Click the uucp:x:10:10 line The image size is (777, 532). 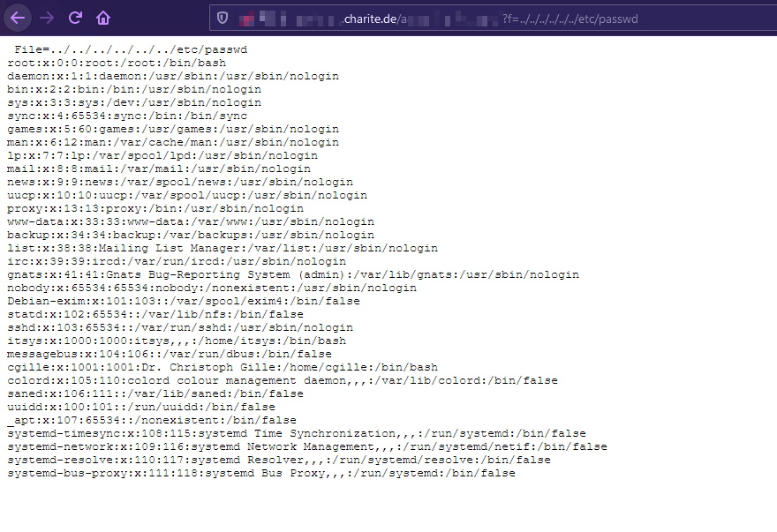tap(187, 195)
